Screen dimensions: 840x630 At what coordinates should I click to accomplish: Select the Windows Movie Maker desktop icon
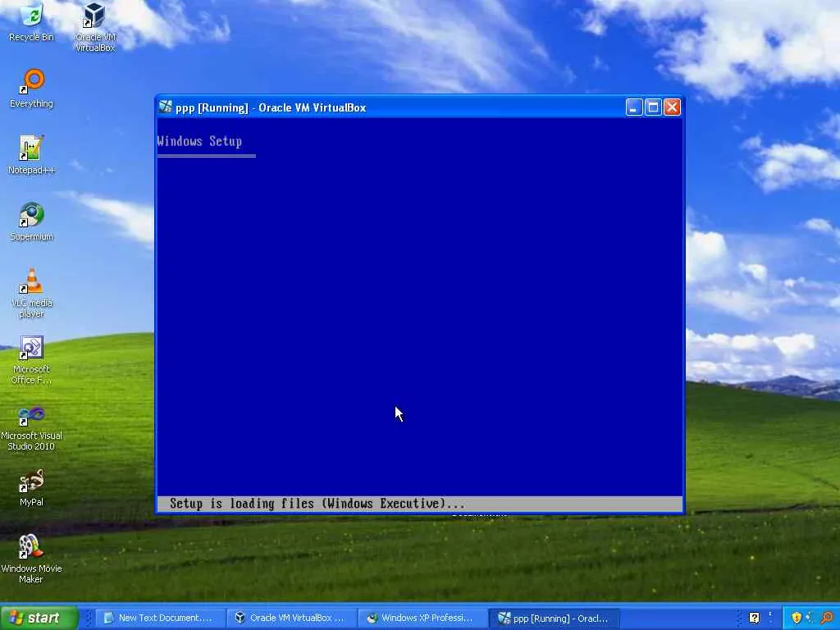click(31, 559)
